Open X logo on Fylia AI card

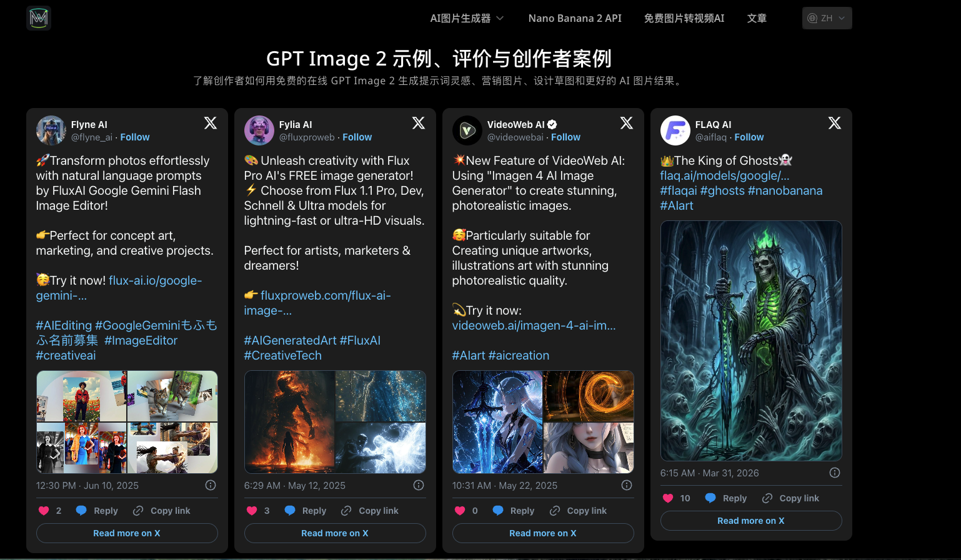coord(419,123)
